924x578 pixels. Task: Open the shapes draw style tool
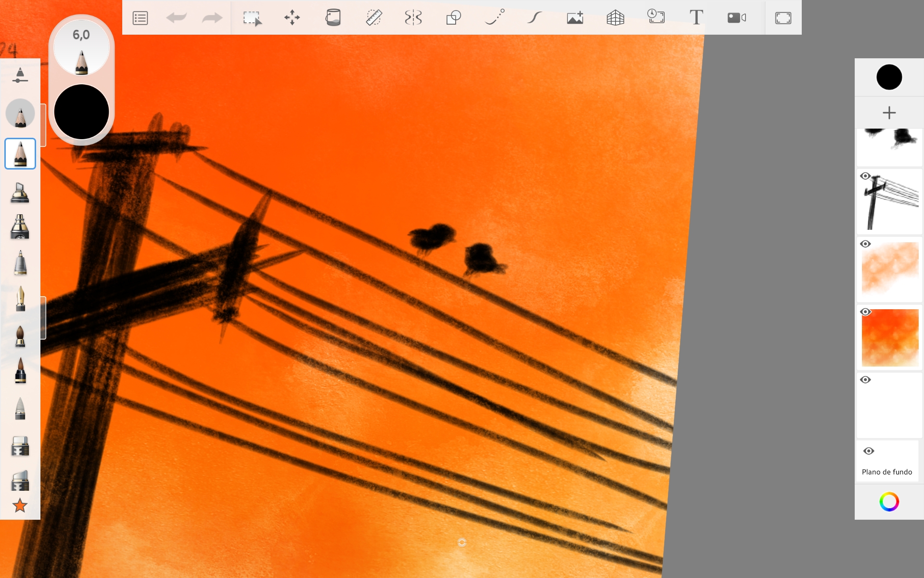pyautogui.click(x=453, y=18)
